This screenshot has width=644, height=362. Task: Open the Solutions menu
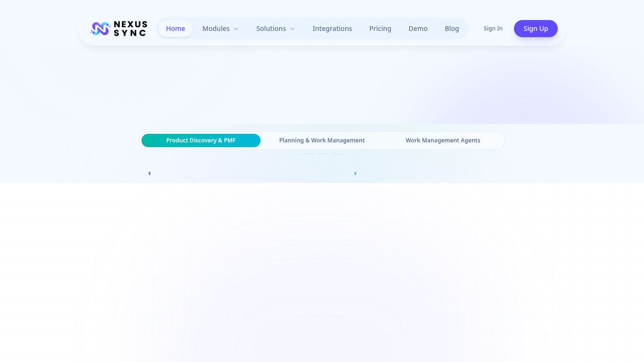point(276,29)
